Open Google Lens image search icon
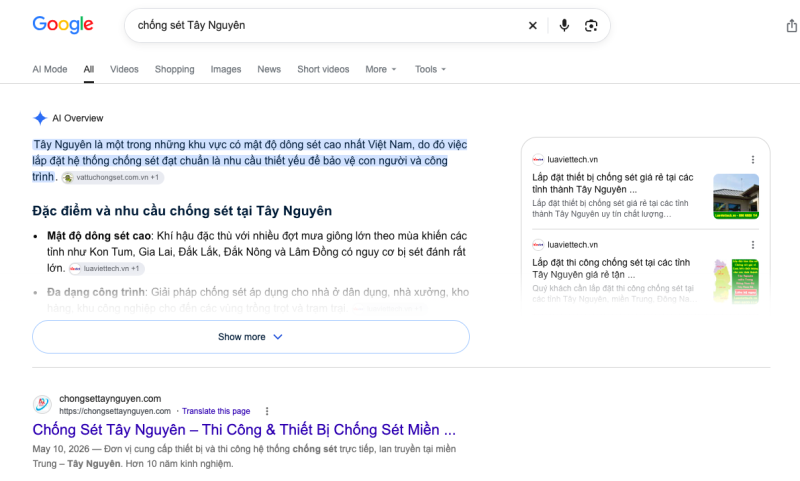The height and width of the screenshot is (481, 800). (591, 26)
